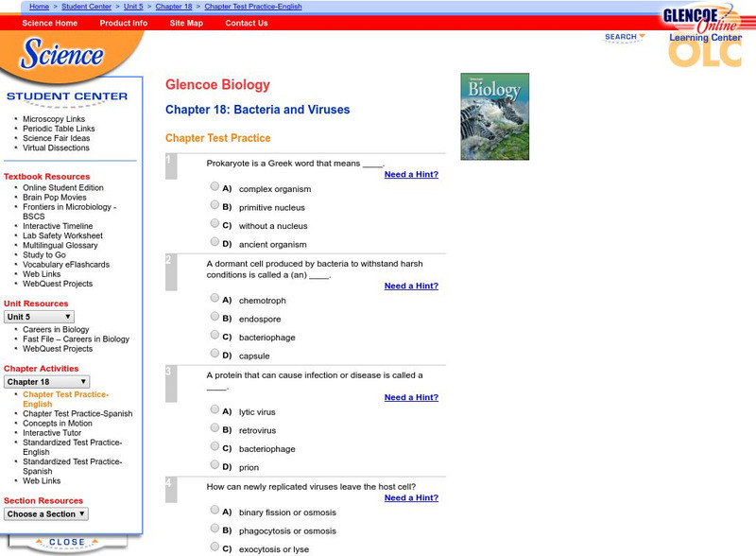Open Study to Go
Viewport: 756px width, 556px height.
(44, 255)
